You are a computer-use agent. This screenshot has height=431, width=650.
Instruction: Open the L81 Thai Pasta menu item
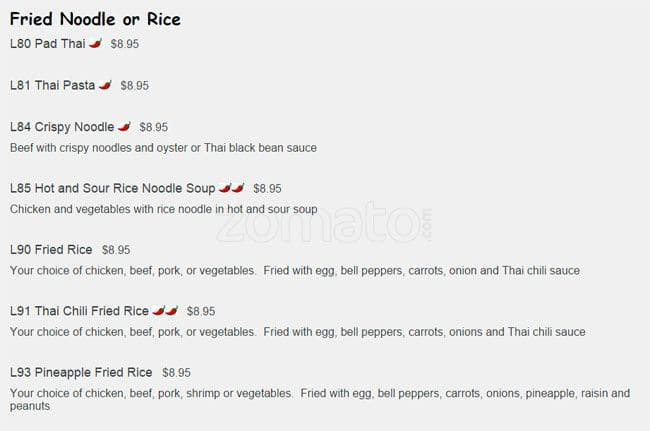click(52, 86)
